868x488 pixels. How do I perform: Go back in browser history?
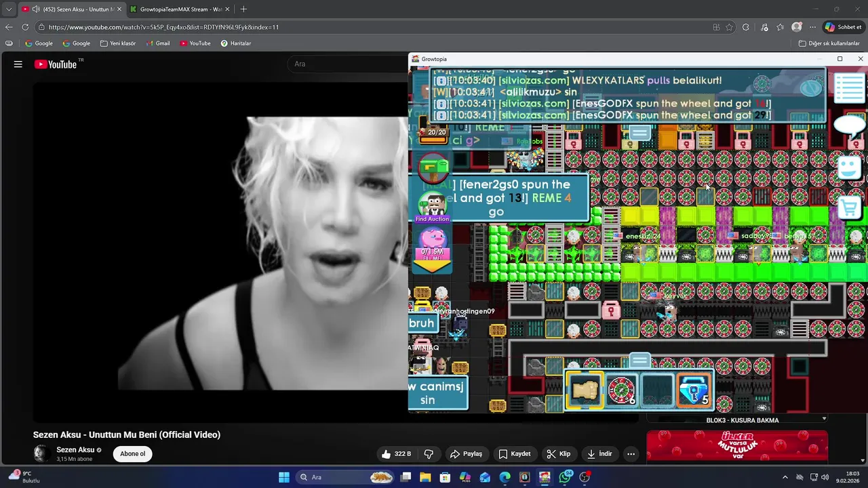(x=9, y=27)
